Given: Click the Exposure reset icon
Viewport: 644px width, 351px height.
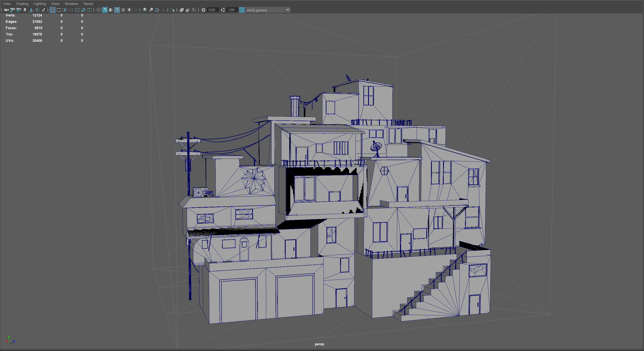Looking at the screenshot, I should tap(203, 10).
